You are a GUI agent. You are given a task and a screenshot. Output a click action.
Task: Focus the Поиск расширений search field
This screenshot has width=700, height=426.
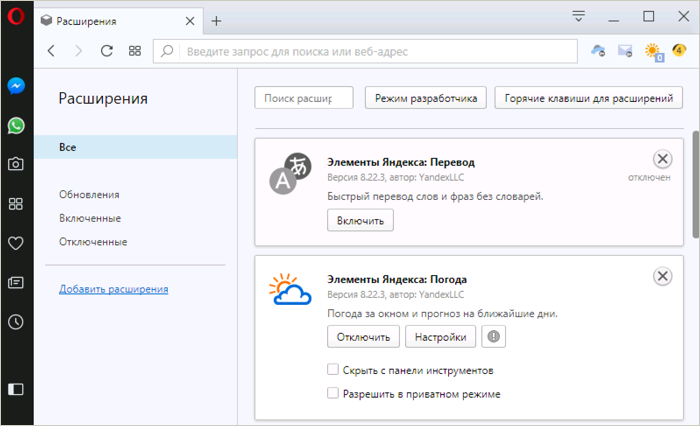[x=304, y=98]
